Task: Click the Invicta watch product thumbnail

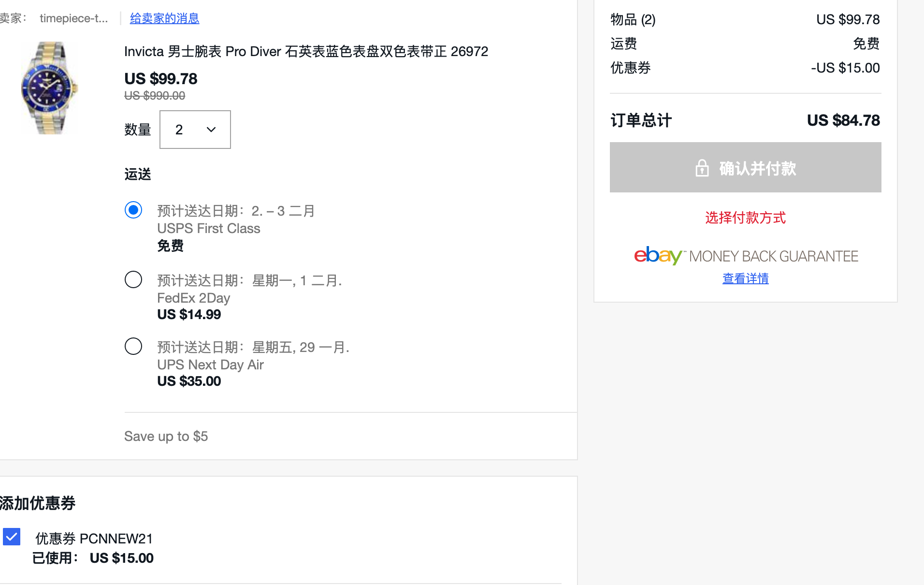Action: coord(50,88)
